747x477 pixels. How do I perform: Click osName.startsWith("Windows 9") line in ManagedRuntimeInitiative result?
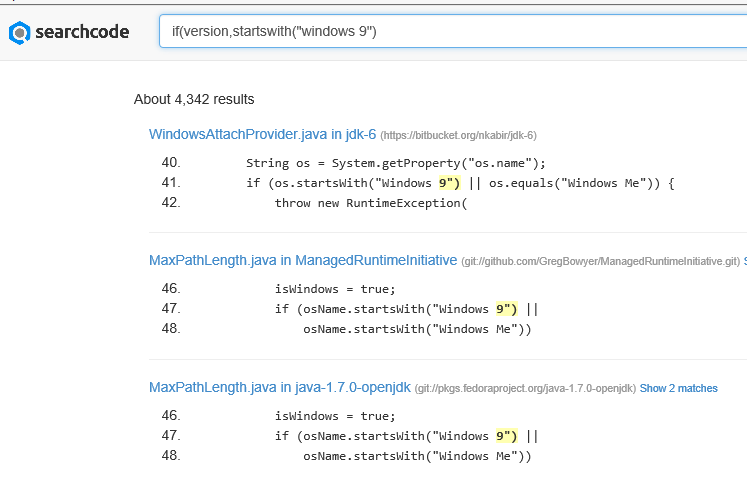pyautogui.click(x=406, y=309)
